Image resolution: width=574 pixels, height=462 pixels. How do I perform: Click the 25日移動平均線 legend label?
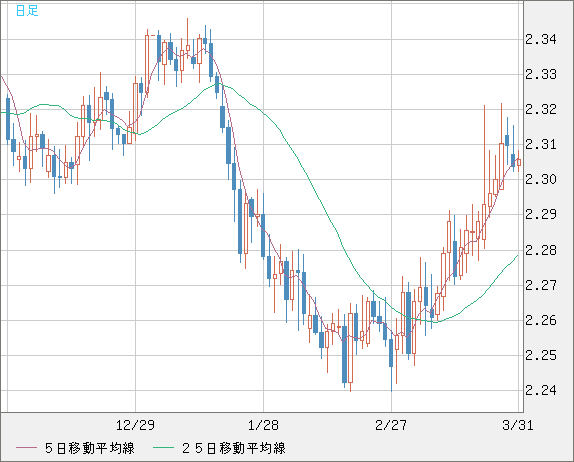(234, 448)
